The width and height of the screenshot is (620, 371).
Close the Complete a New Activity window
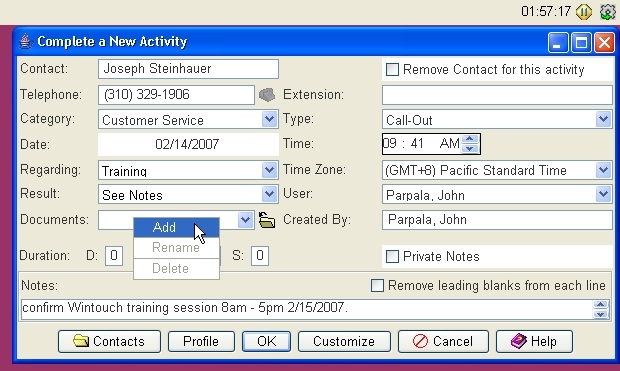pyautogui.click(x=605, y=42)
